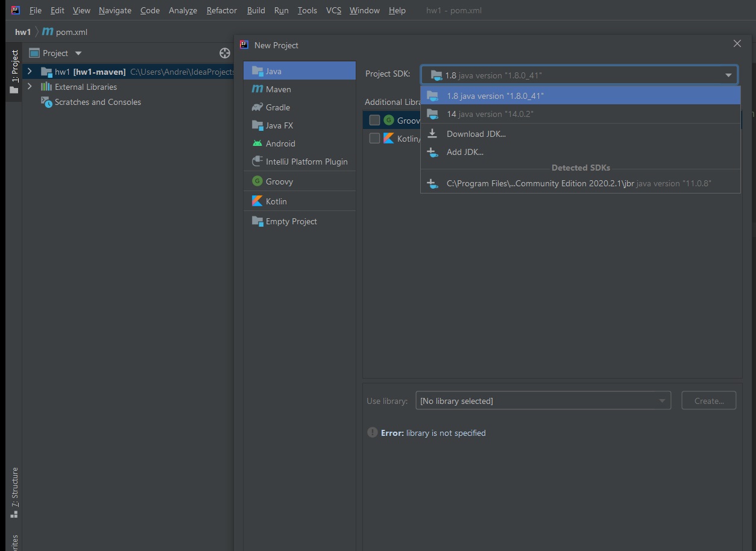Image resolution: width=756 pixels, height=551 pixels.
Task: Click the Create... library button
Action: (x=709, y=401)
